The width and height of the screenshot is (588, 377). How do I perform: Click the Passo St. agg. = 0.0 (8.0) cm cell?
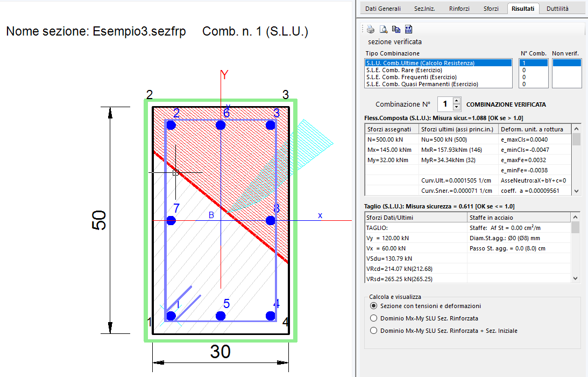[x=519, y=248]
